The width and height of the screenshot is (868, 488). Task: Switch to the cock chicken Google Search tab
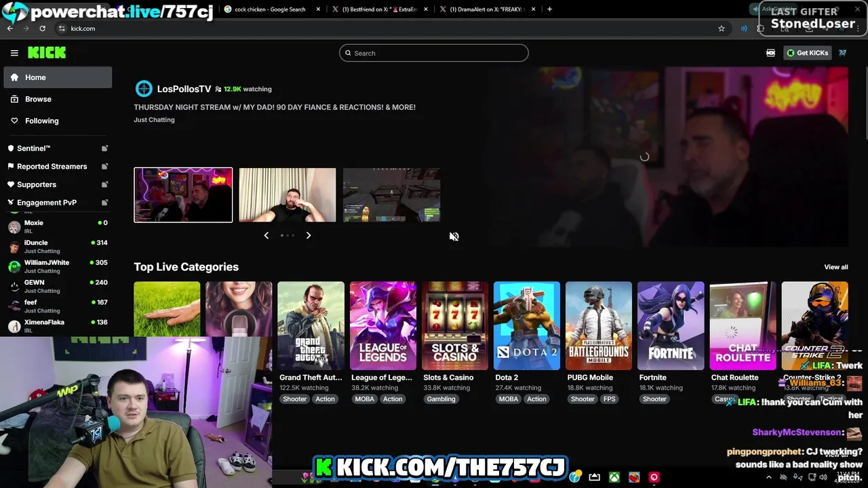[x=269, y=9]
